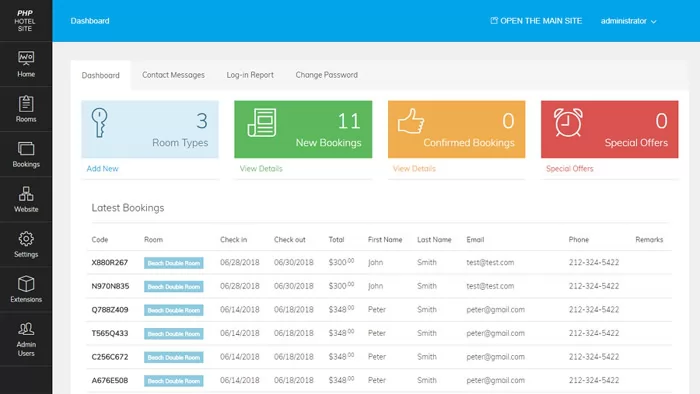The height and width of the screenshot is (394, 700).
Task: Click the Confirmed Bookings orange card
Action: coord(457,129)
